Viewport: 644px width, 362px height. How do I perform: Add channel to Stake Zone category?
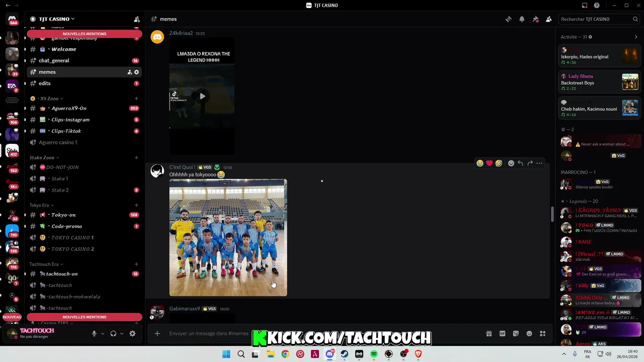pyautogui.click(x=136, y=157)
